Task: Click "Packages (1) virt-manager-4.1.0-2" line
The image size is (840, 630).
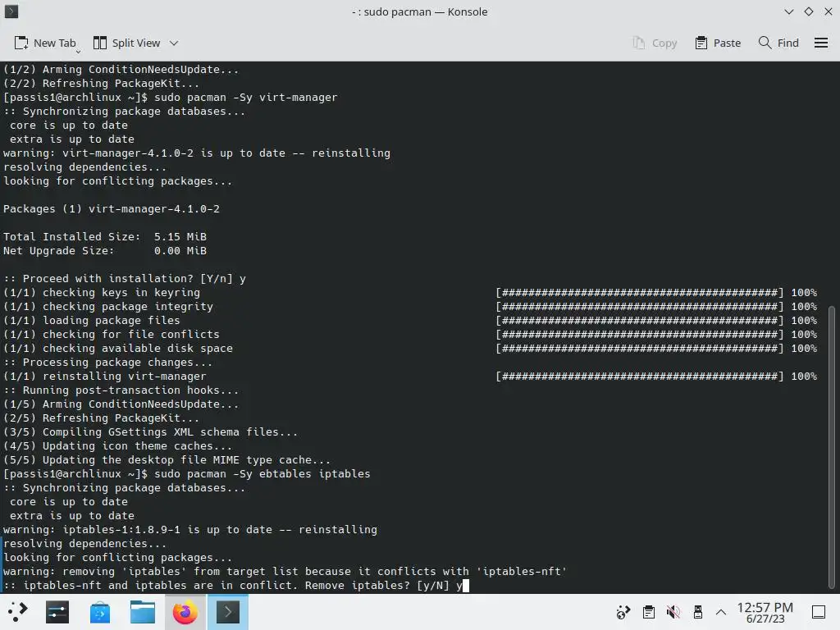Action: (x=112, y=209)
